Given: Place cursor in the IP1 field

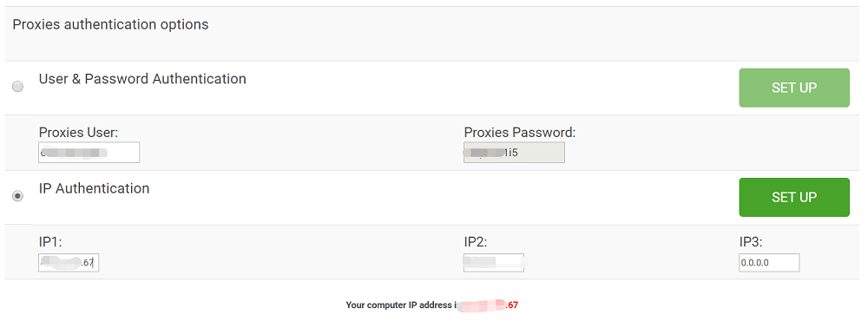Looking at the screenshot, I should click(69, 263).
